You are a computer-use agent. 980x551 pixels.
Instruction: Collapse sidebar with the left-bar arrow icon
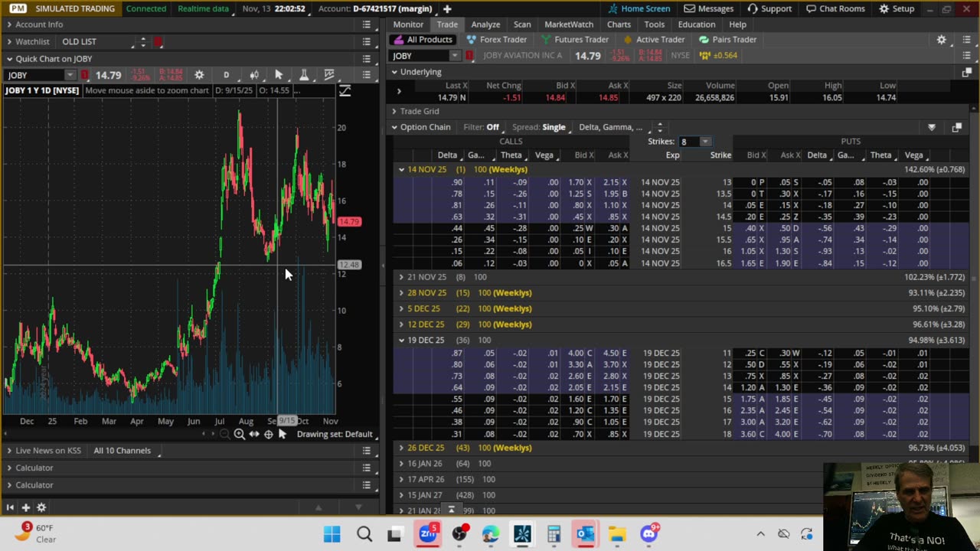point(10,507)
